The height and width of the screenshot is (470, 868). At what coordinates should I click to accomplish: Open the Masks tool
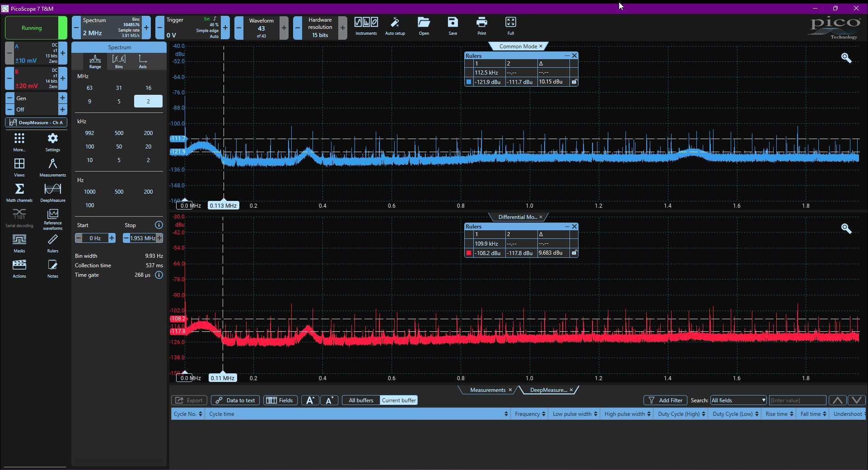tap(19, 243)
